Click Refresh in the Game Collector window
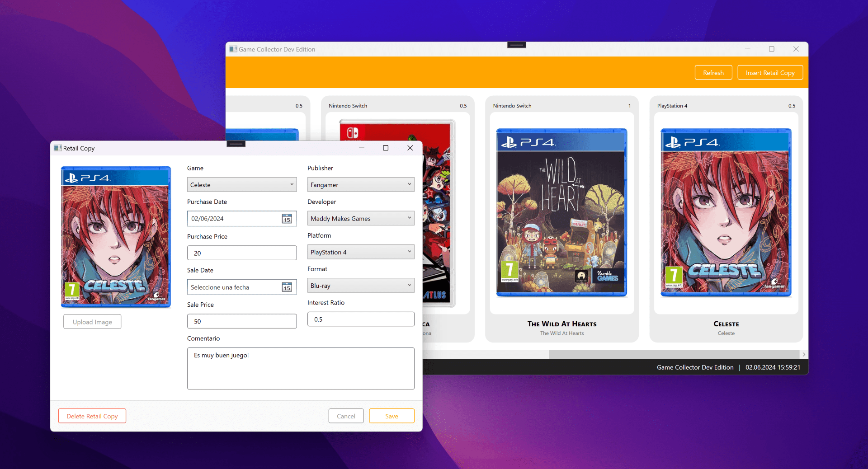 pyautogui.click(x=713, y=73)
